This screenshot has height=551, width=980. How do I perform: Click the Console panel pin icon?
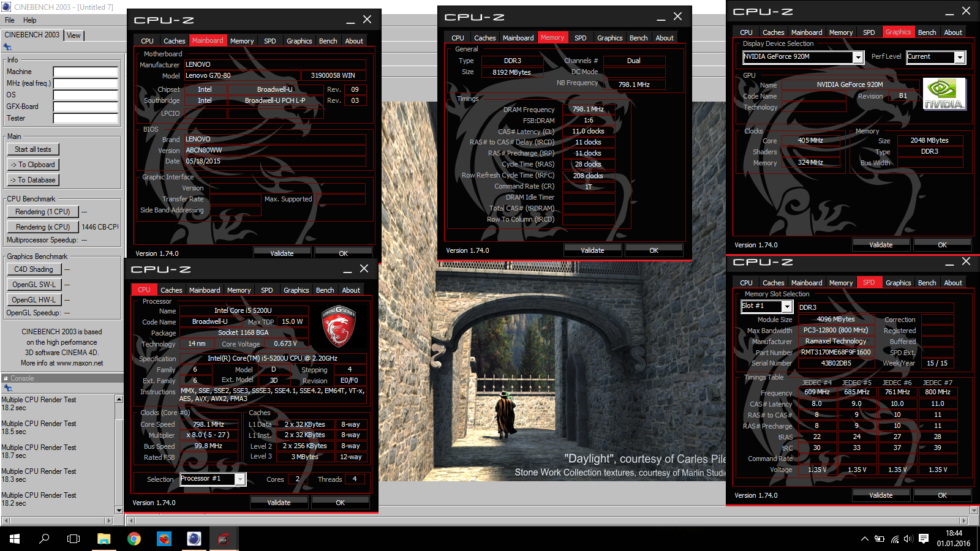8,388
